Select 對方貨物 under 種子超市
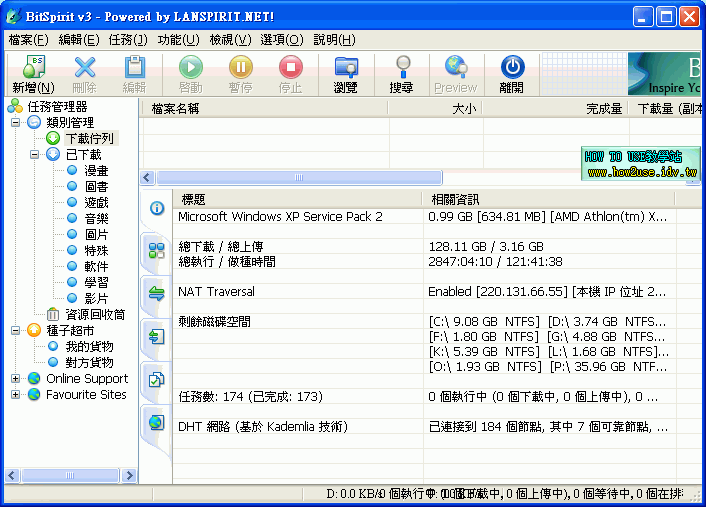 point(89,362)
